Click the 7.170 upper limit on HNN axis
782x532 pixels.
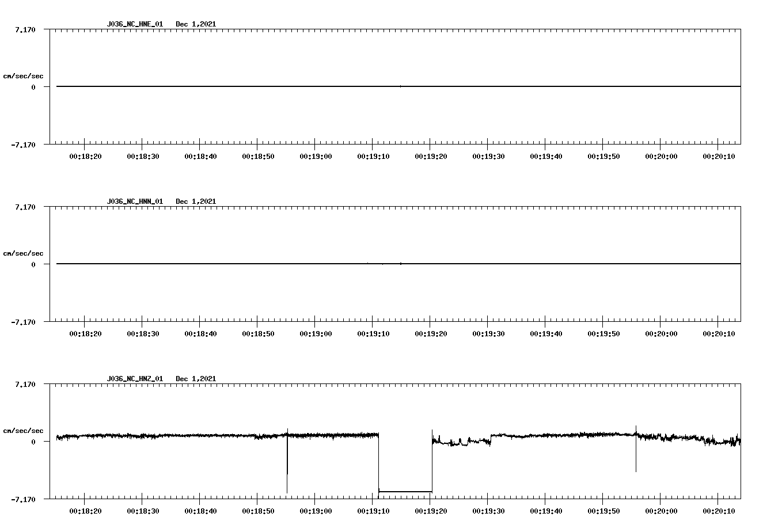tap(25, 207)
